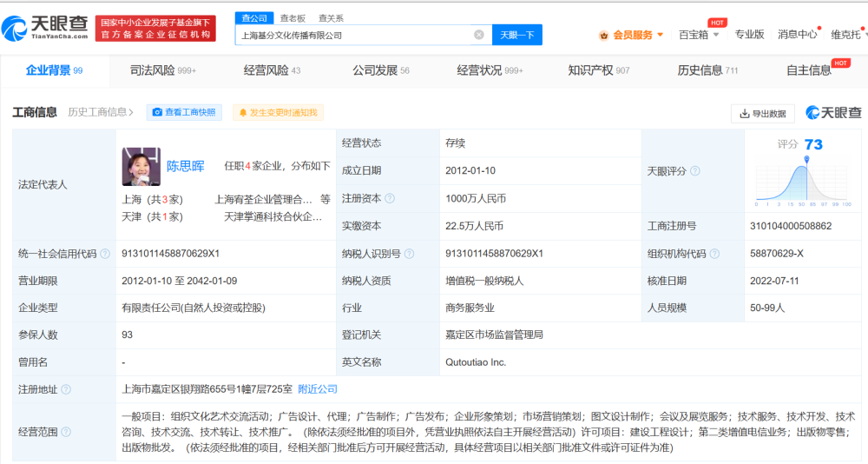
Task: Open the 会员服务 dropdown menu
Action: (632, 35)
